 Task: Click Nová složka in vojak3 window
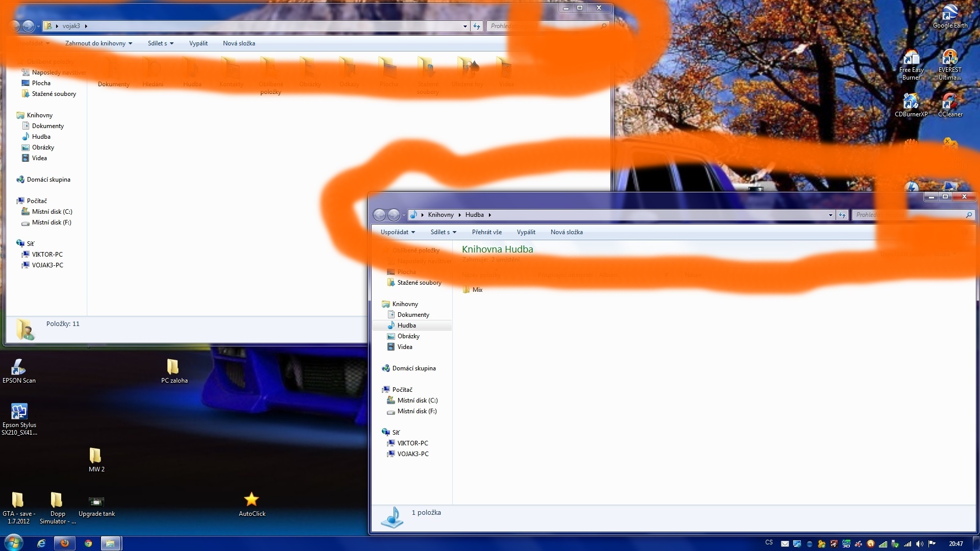click(239, 43)
